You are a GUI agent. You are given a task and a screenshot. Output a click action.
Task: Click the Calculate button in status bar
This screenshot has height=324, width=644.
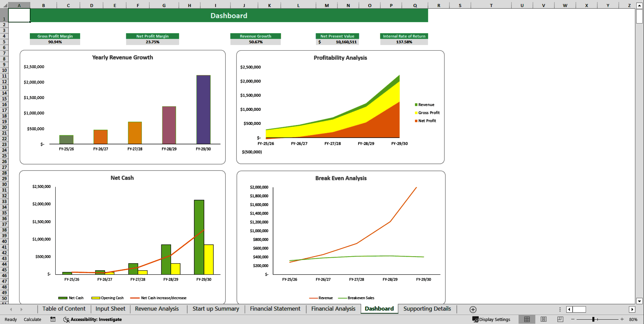(32, 319)
